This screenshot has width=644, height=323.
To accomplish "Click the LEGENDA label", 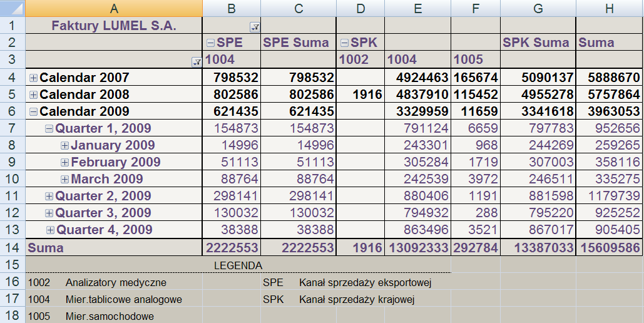I will click(238, 265).
